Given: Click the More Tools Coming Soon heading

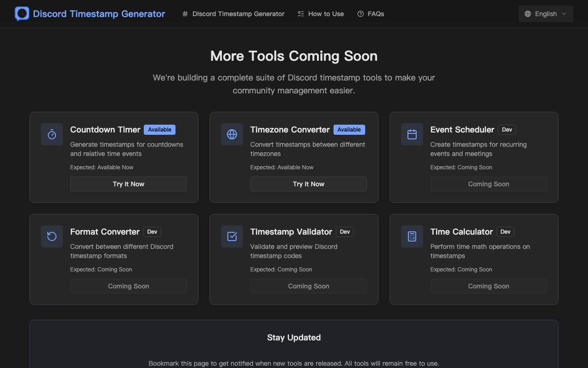Looking at the screenshot, I should pos(294,56).
